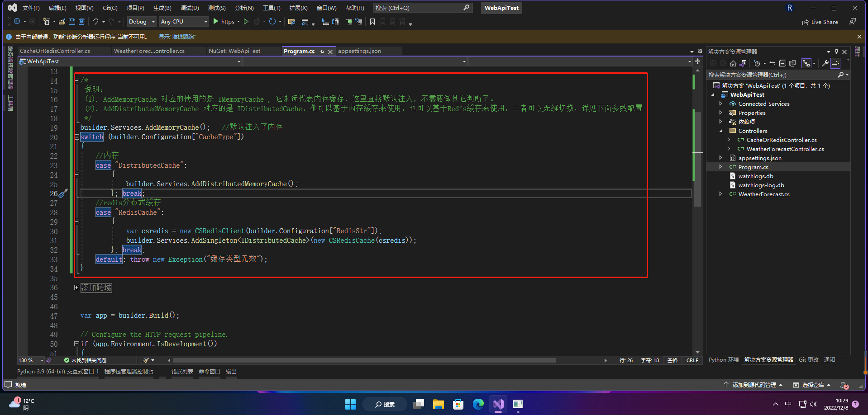Click the new project icon in toolbar
Screen dimensions: 868x415
pos(46,21)
